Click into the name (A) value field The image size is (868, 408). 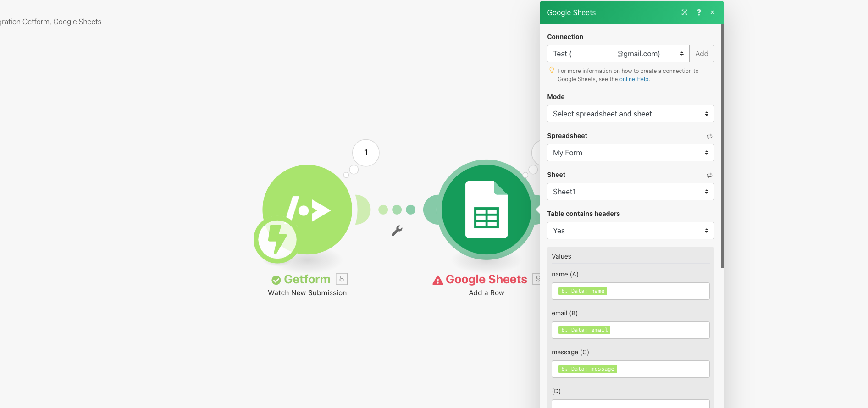click(x=630, y=291)
